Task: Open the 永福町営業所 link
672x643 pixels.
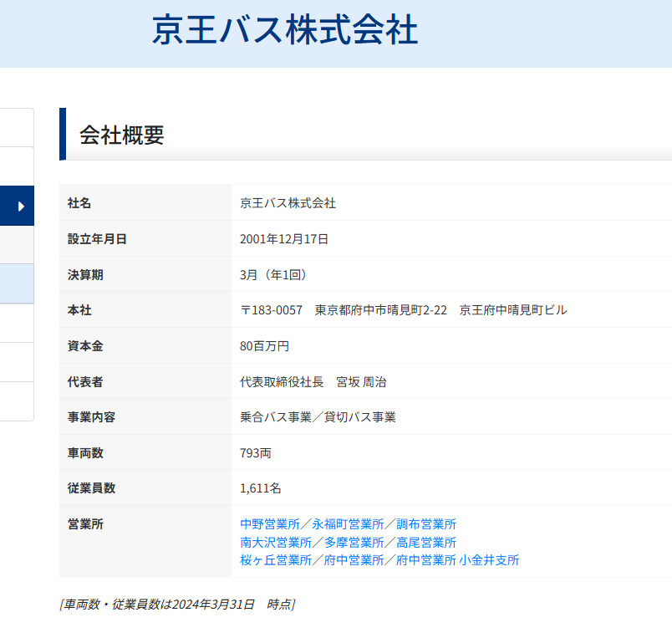Action: (x=348, y=523)
